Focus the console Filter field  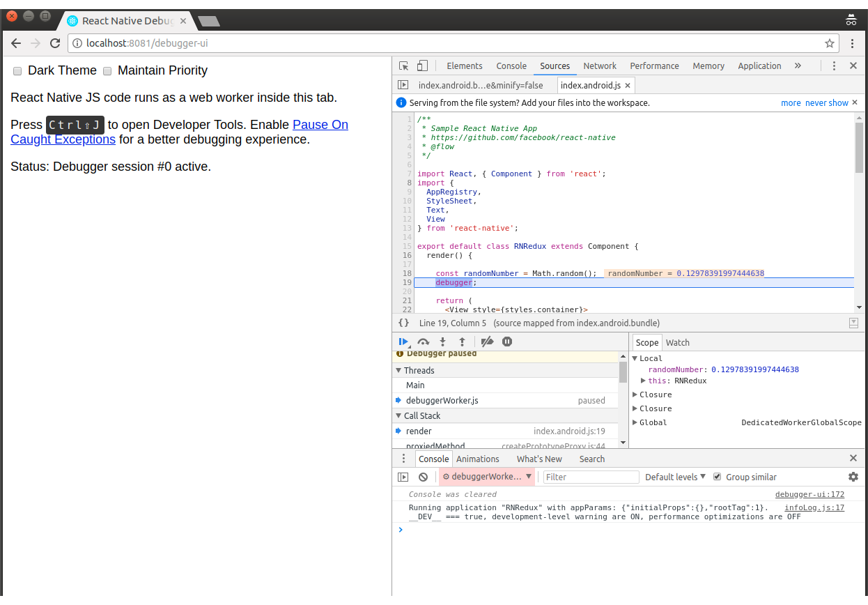click(x=591, y=477)
